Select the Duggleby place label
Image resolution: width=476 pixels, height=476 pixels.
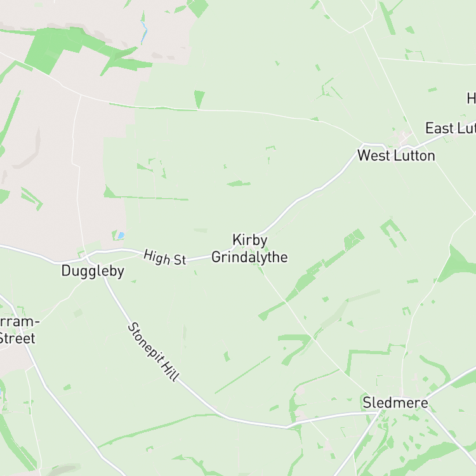[93, 271]
